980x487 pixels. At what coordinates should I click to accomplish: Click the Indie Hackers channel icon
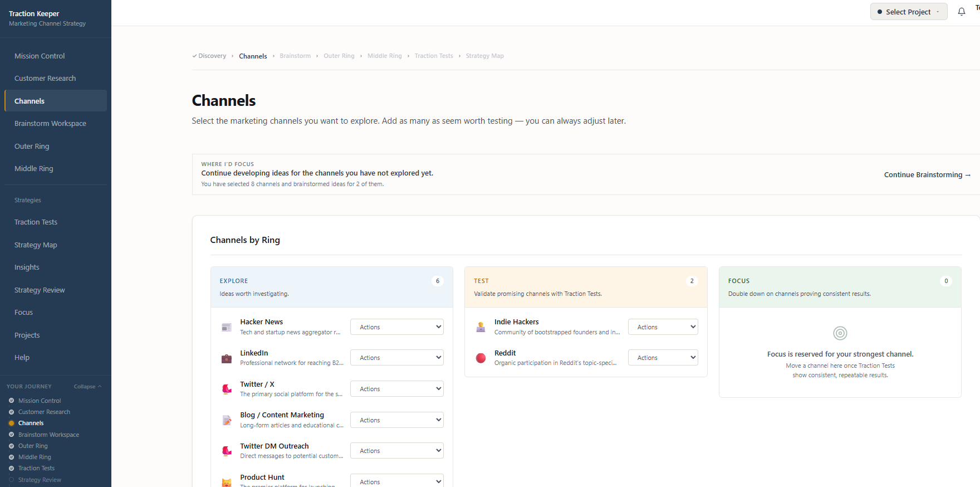[481, 327]
